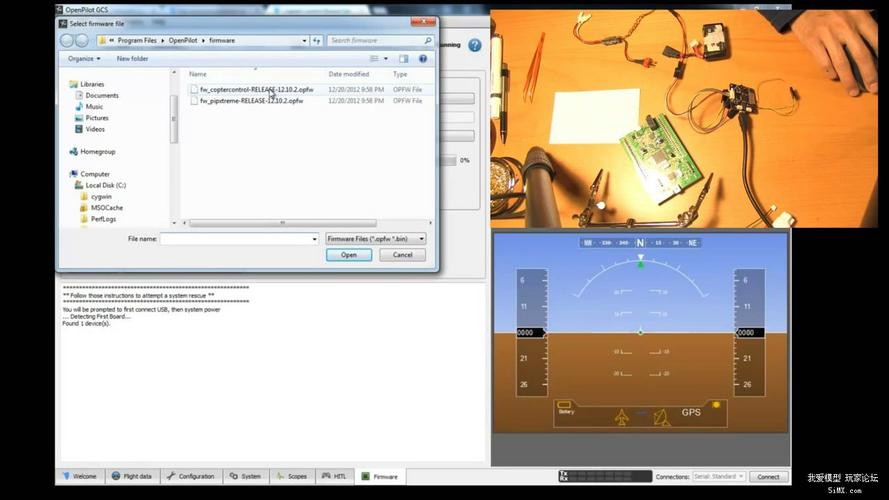
Task: Open Firmware Files type filter dropdown
Action: point(376,239)
